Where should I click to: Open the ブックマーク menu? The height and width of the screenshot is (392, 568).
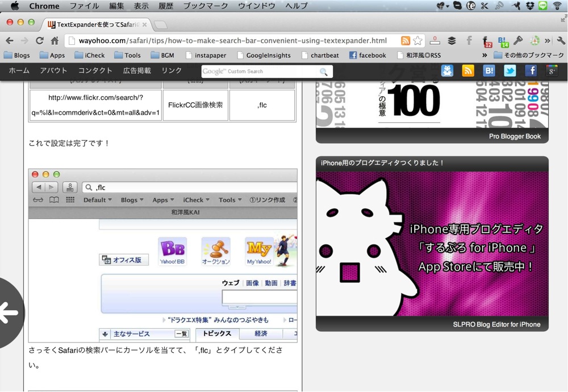[206, 6]
